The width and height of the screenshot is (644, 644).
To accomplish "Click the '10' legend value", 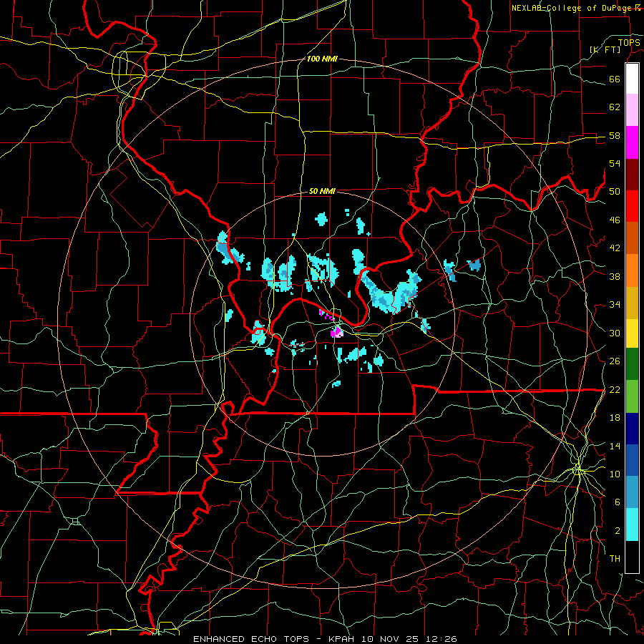I will 615,474.
